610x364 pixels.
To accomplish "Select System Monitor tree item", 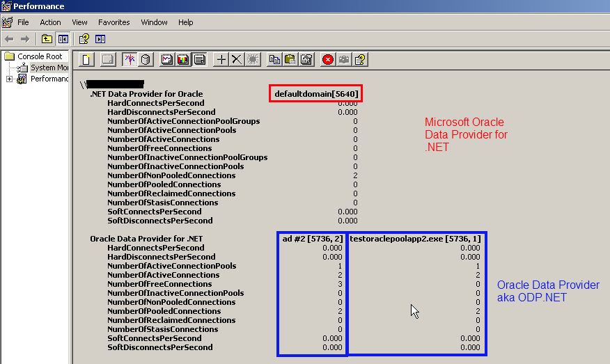I will [x=47, y=68].
